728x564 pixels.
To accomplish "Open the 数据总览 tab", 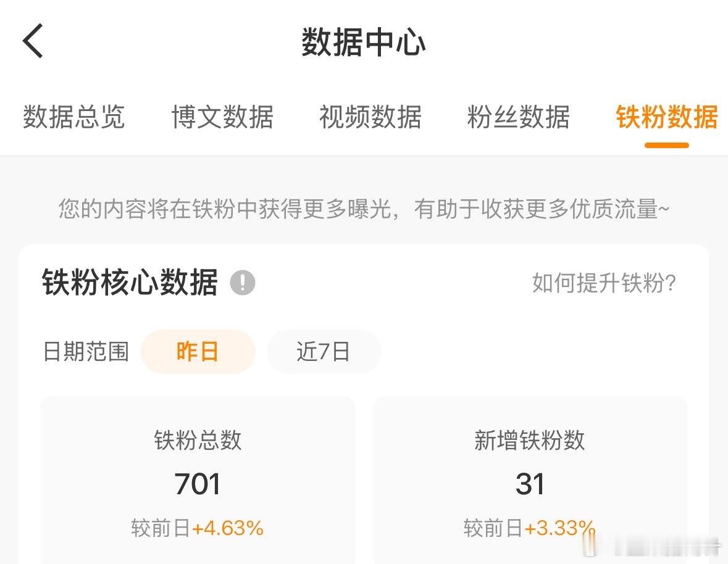I will (x=74, y=118).
